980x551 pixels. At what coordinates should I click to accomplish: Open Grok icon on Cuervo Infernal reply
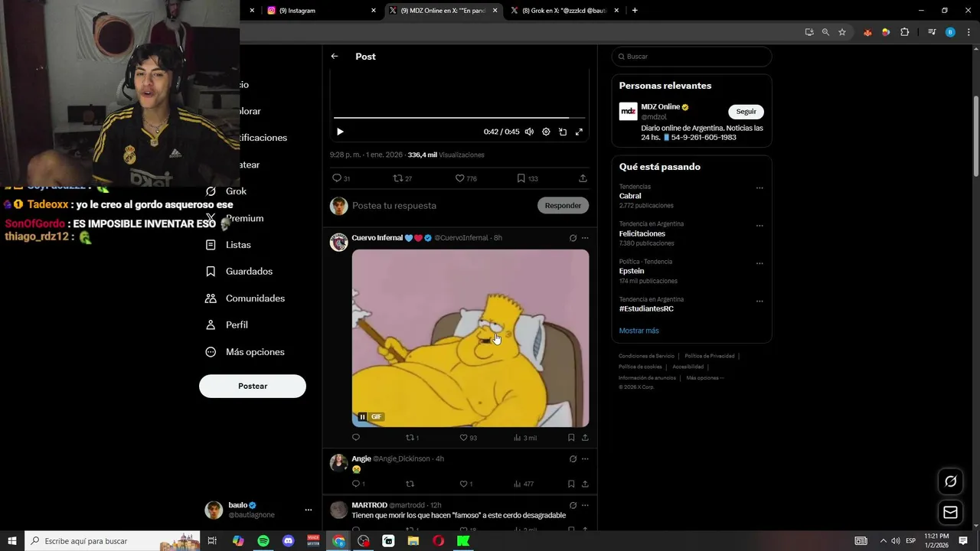pos(573,238)
